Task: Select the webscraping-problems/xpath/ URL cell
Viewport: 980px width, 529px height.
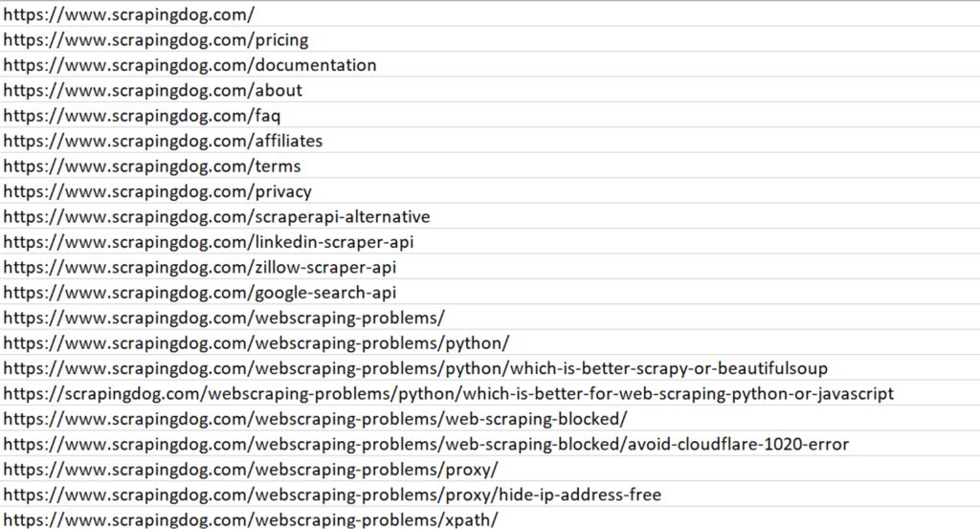Action: (251, 520)
